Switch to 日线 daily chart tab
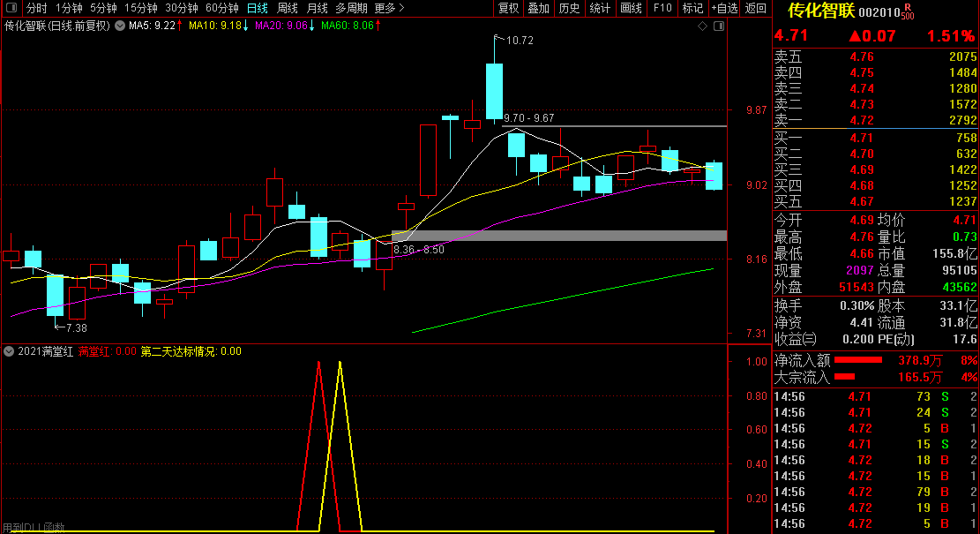 (x=257, y=8)
